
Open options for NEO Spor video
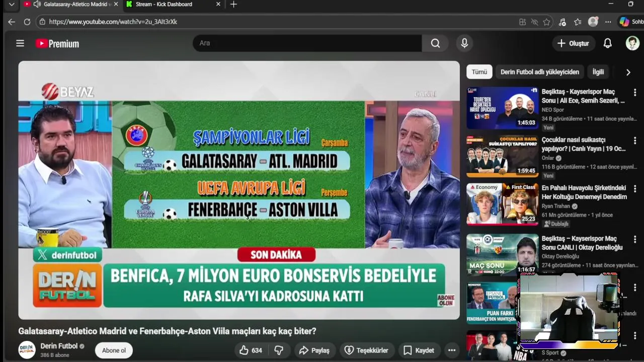tap(635, 93)
